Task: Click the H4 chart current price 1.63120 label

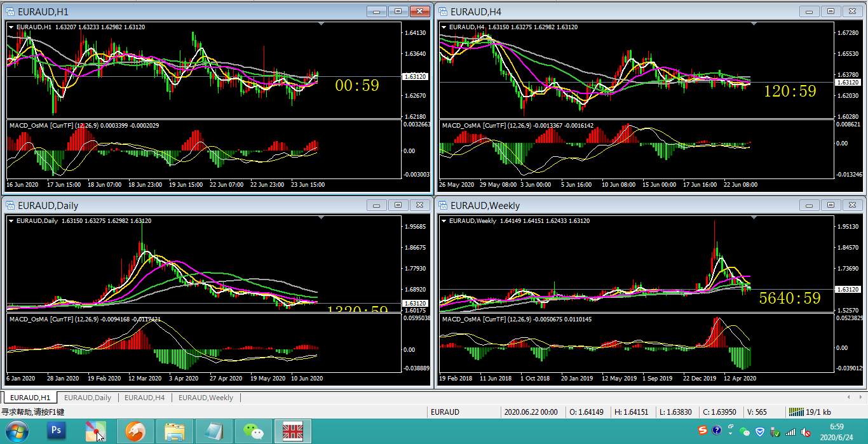Action: [848, 83]
